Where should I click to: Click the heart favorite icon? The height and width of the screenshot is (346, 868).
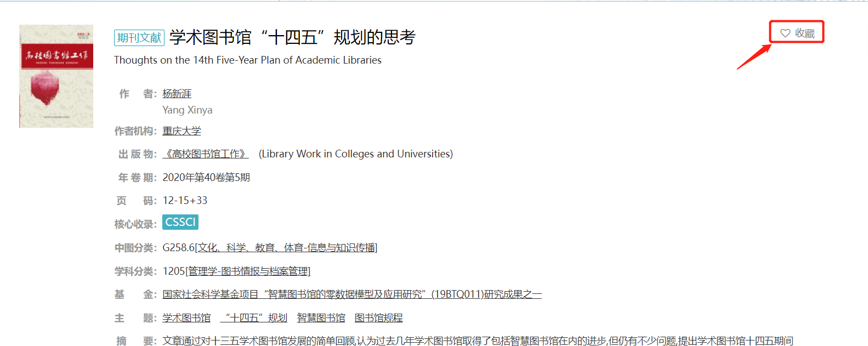tap(785, 33)
